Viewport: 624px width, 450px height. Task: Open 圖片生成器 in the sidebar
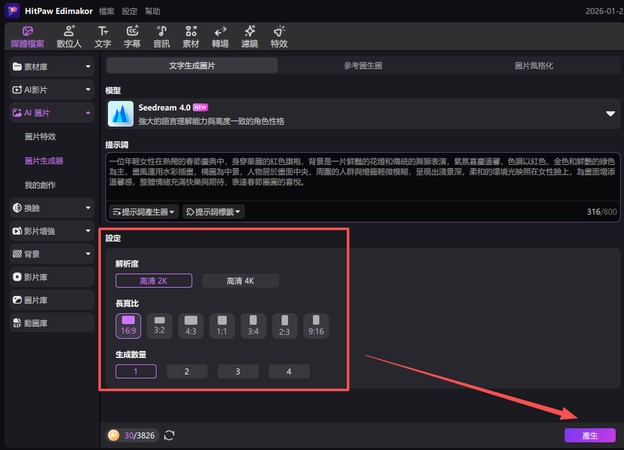[44, 161]
